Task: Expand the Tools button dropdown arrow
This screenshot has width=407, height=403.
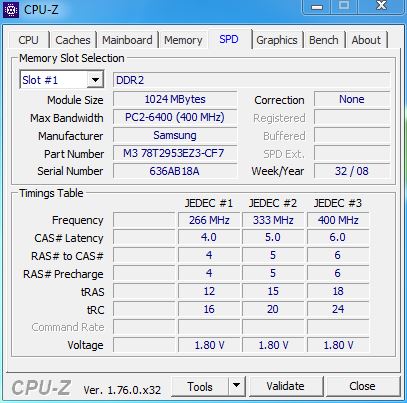Action: tap(237, 386)
